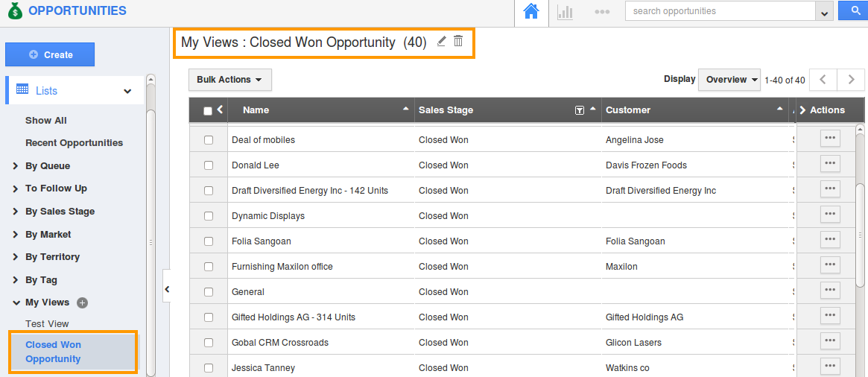
Task: Go to next page of results
Action: 850,80
